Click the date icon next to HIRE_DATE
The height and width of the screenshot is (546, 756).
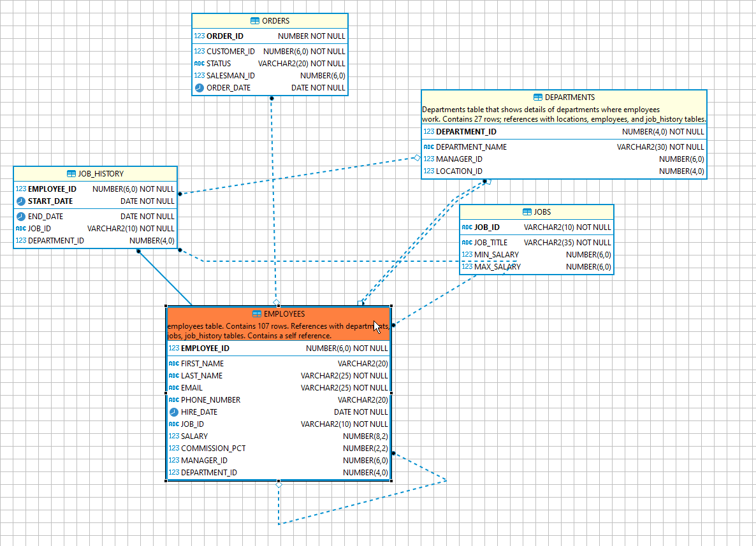pyautogui.click(x=173, y=412)
